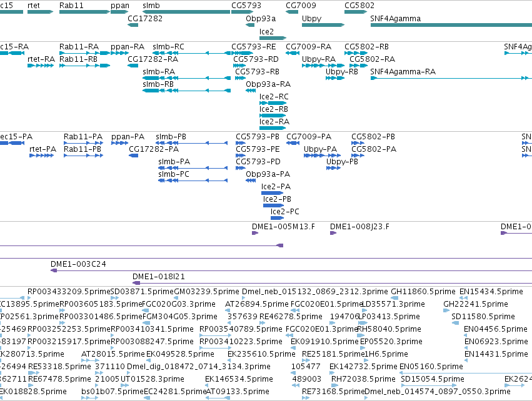Click the slmb-RC transcript label
The width and height of the screenshot is (532, 401).
(168, 46)
